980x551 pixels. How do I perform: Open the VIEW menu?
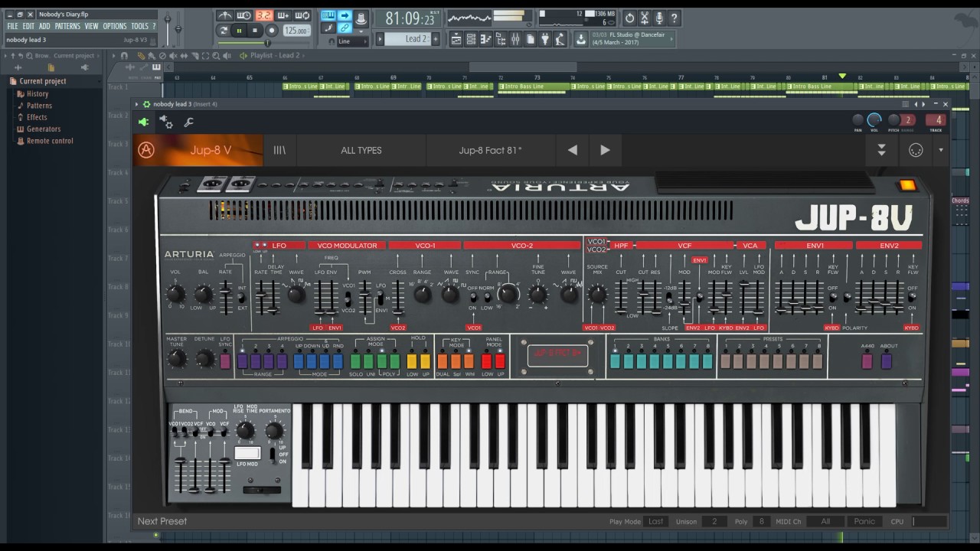(92, 26)
